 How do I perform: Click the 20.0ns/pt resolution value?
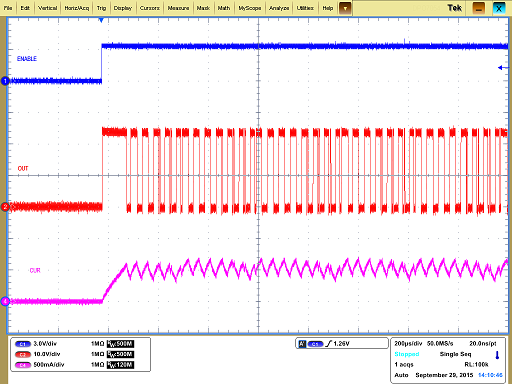(483, 344)
